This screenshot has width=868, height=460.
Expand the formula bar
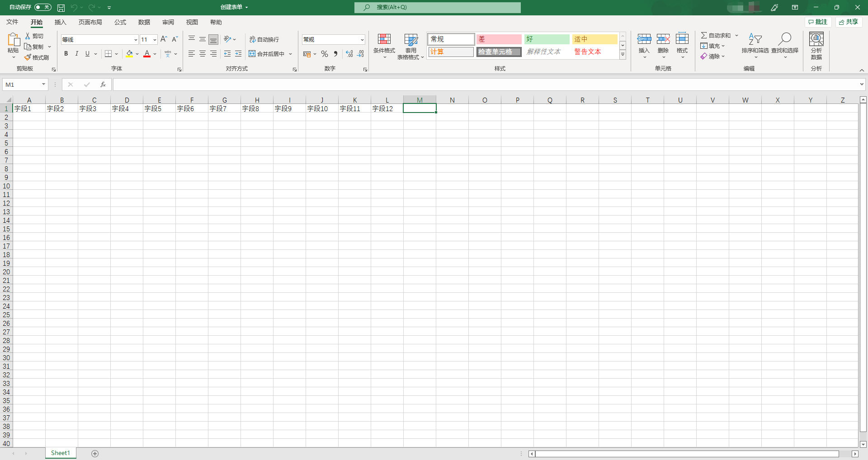[862, 84]
